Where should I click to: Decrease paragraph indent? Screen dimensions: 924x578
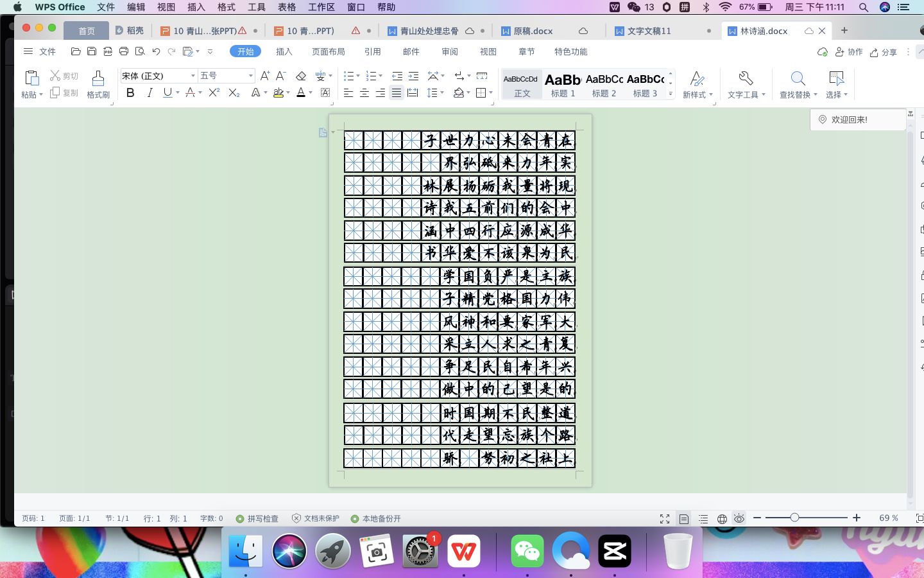[397, 76]
